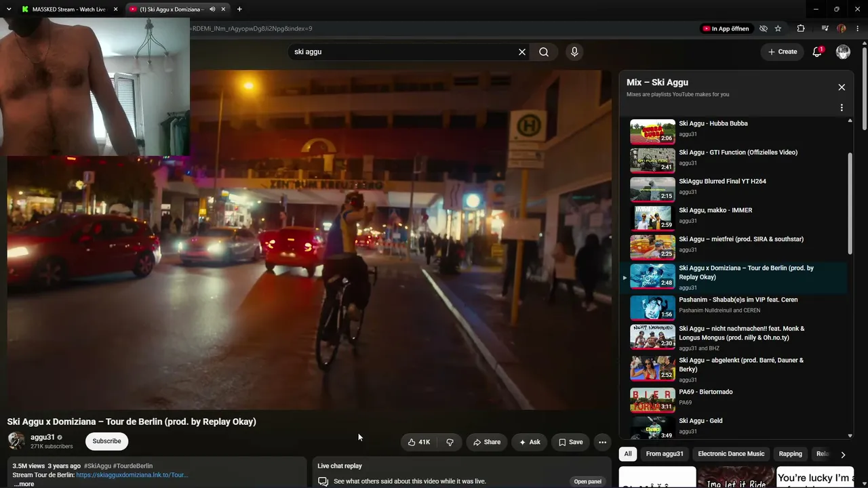This screenshot has width=868, height=488.
Task: Click the video player area
Action: (309, 240)
